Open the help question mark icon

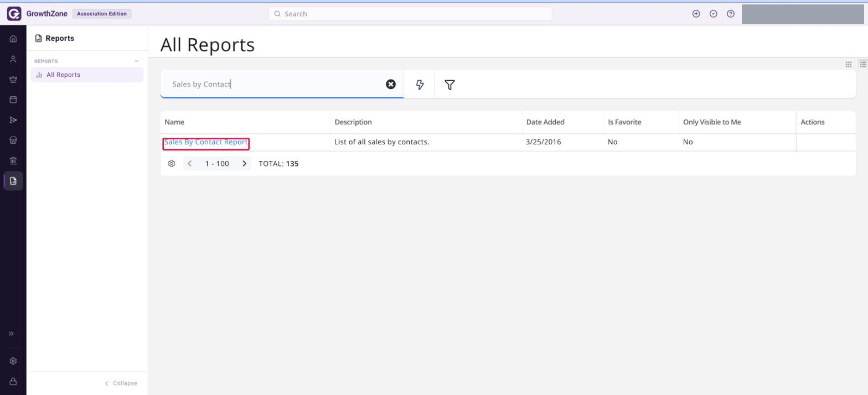(x=731, y=14)
